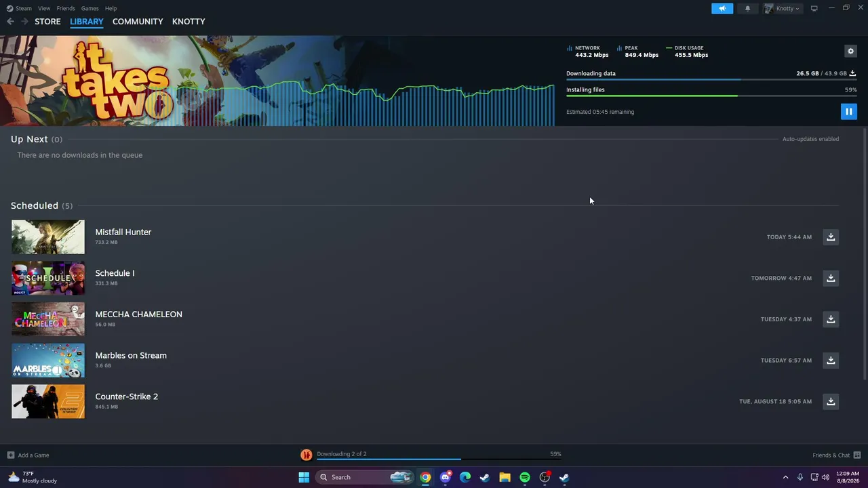
Task: Open the Help menu
Action: click(111, 8)
